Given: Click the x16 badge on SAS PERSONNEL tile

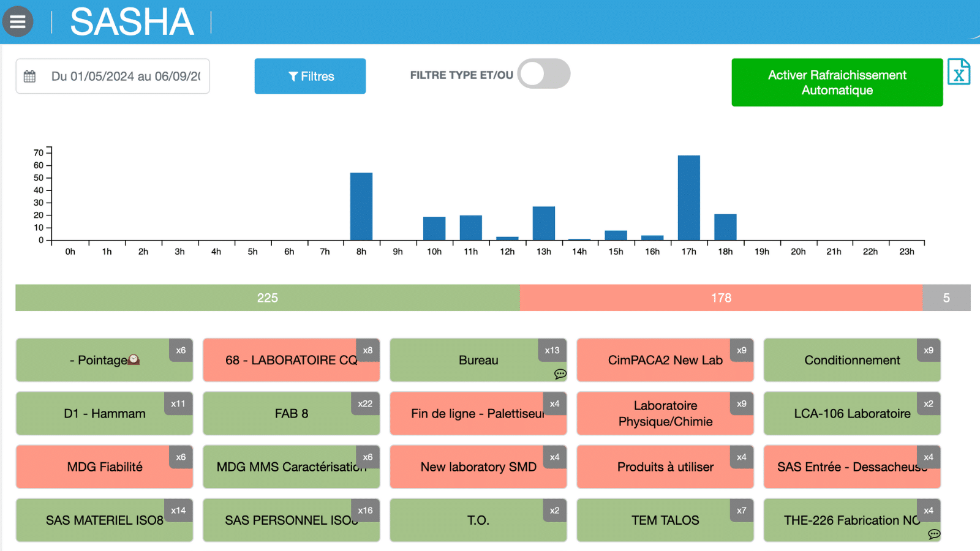Looking at the screenshot, I should (x=365, y=511).
